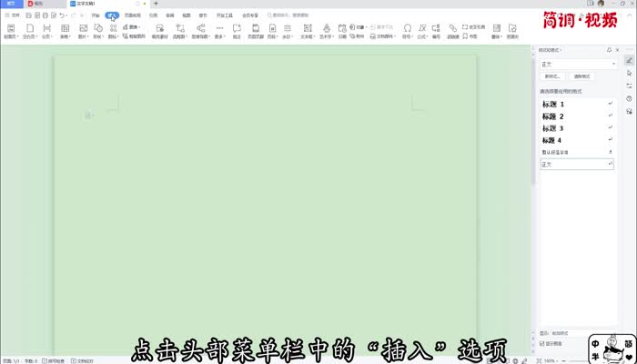Screen dimensions: 637x364
Task: Undo the last action
Action: point(62,15)
